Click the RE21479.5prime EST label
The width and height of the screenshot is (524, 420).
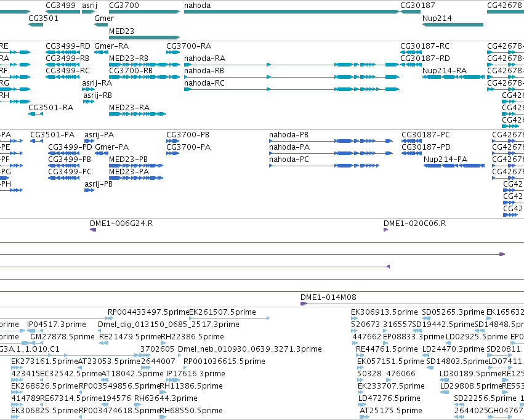tap(130, 337)
